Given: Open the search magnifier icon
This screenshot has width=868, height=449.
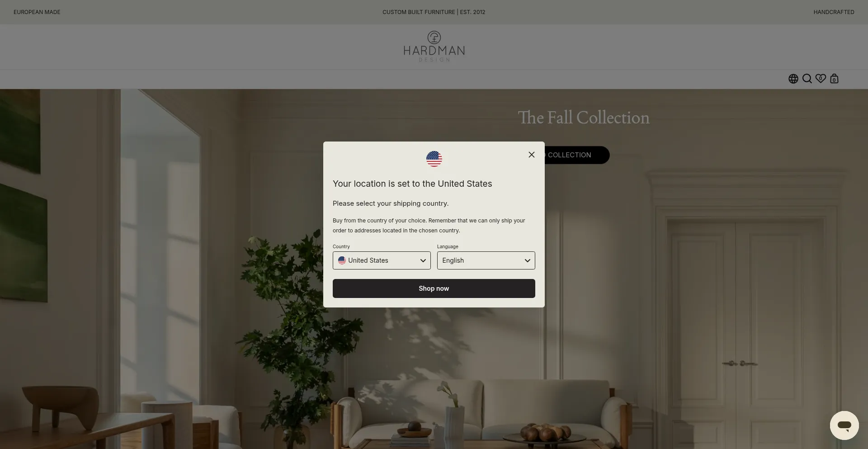Looking at the screenshot, I should point(807,79).
